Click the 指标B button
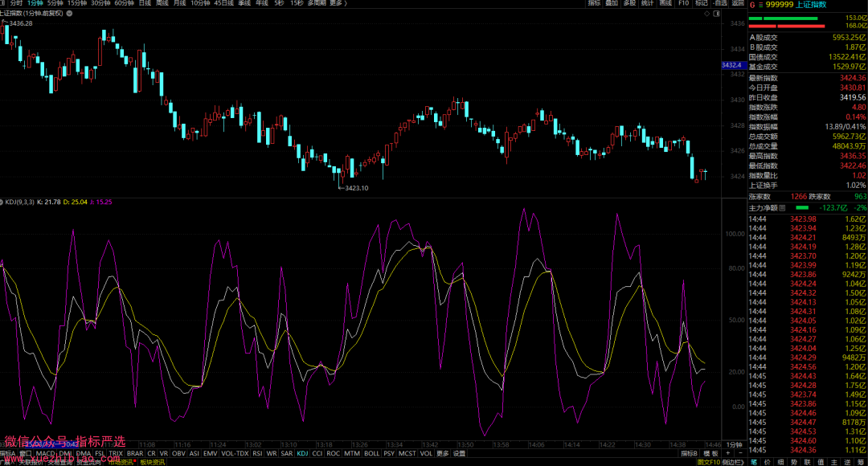The width and height of the screenshot is (868, 466). (x=690, y=453)
